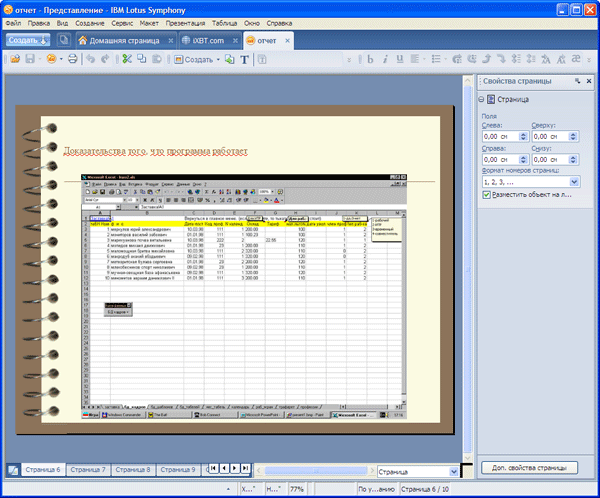Click the paragraph alignment icon
The width and height of the screenshot is (600, 498).
(415, 59)
